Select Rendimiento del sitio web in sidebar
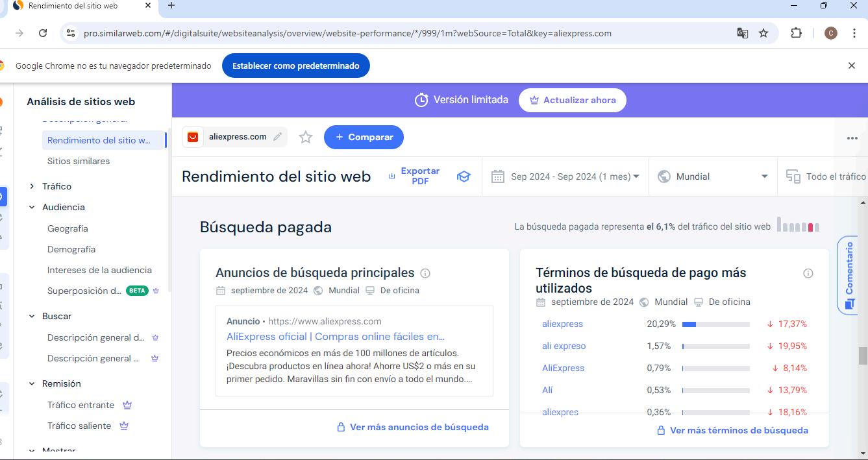This screenshot has height=460, width=868. click(103, 140)
